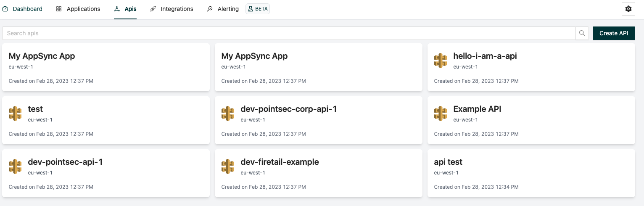The width and height of the screenshot is (644, 206).
Task: Click the search magnifier icon button
Action: (x=582, y=33)
